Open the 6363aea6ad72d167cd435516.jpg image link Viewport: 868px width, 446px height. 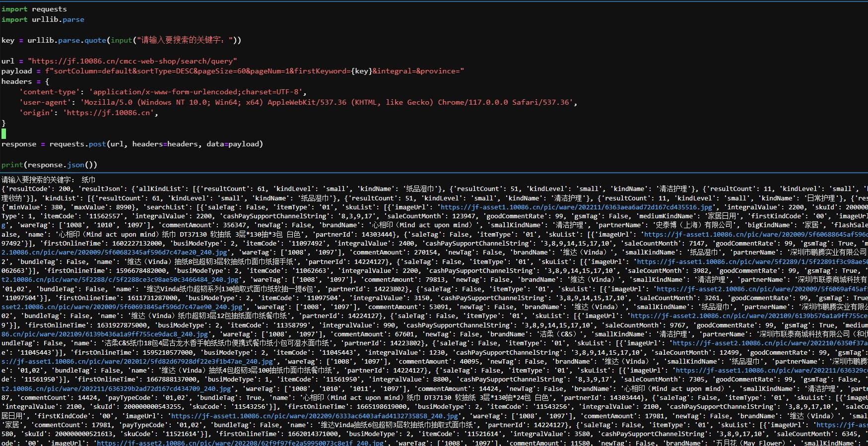coord(576,207)
